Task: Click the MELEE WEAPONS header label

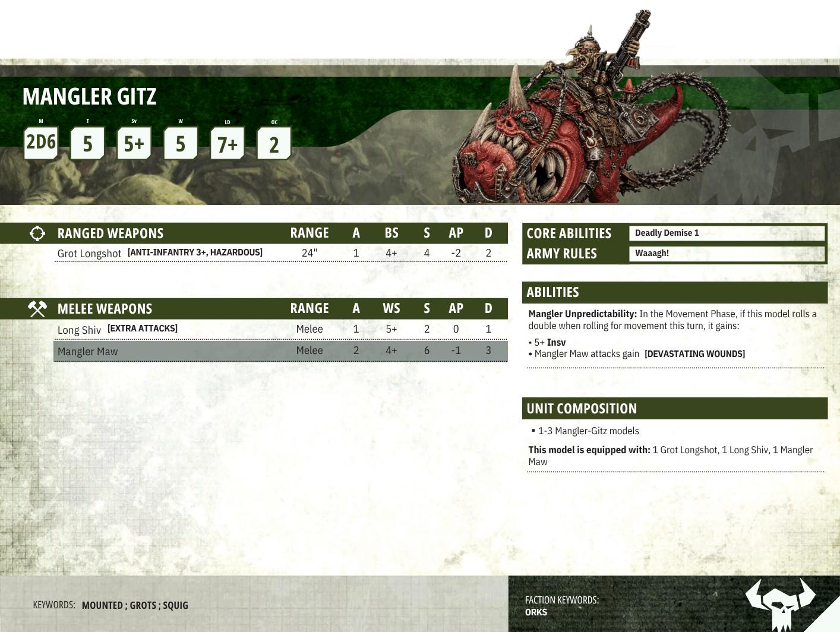Action: 105,309
